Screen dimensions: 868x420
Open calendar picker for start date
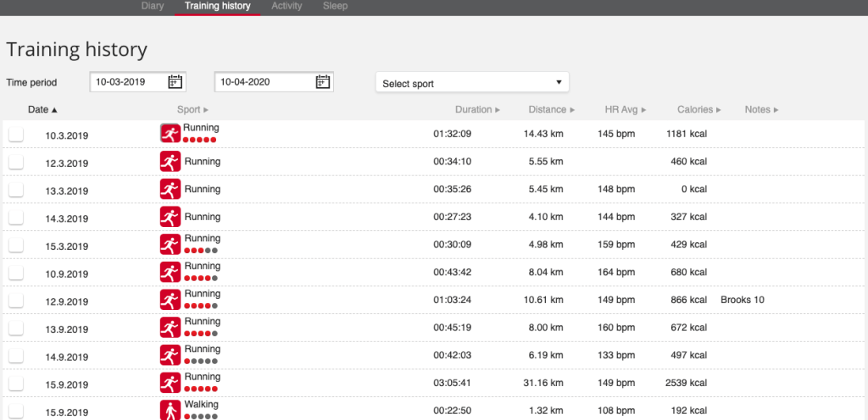pos(175,82)
